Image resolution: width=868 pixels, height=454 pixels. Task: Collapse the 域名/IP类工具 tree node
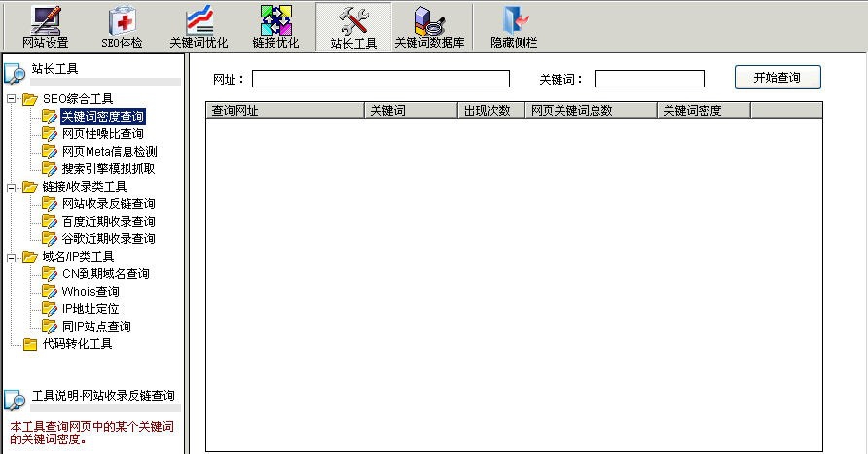11,258
